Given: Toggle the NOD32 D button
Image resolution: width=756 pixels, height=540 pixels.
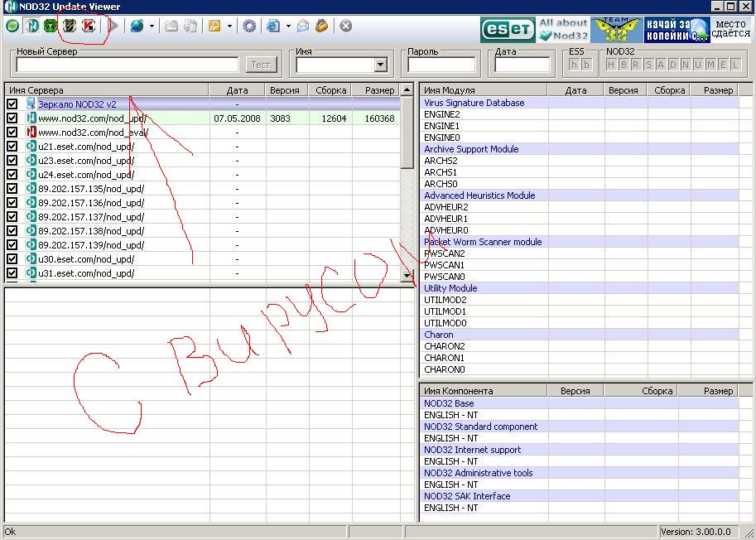Looking at the screenshot, I should click(673, 64).
